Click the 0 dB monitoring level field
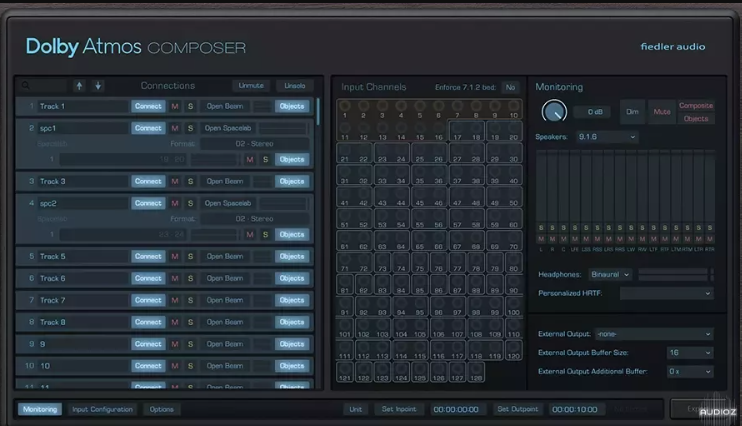The width and height of the screenshot is (742, 426). 594,112
